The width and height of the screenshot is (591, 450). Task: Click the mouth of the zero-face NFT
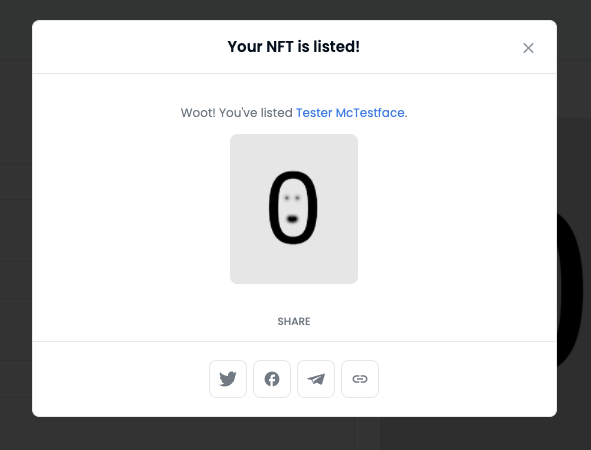point(292,219)
